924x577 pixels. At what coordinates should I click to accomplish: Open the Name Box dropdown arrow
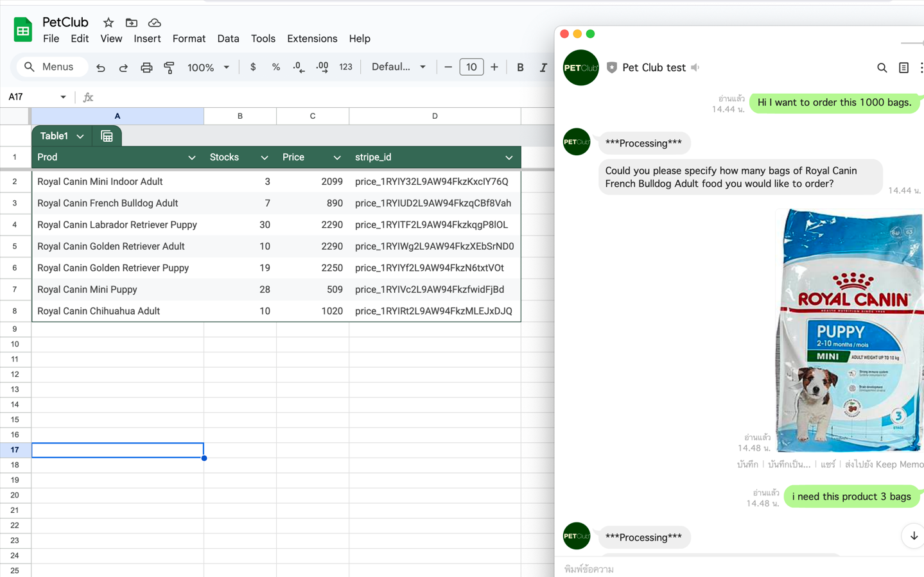(63, 97)
